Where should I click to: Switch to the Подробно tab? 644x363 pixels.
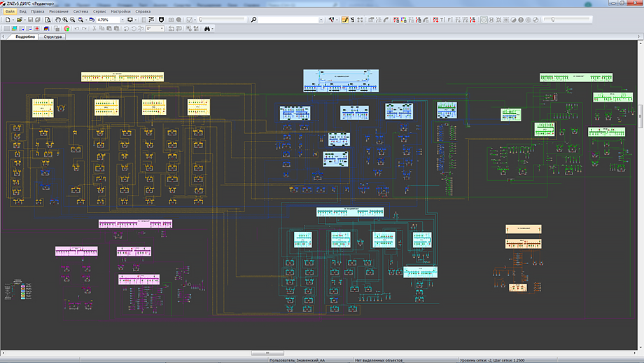pos(25,36)
